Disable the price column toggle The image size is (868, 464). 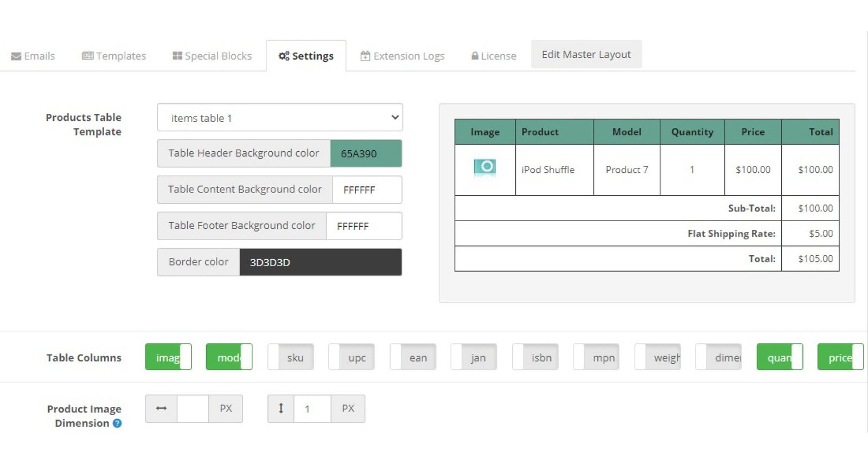(840, 357)
